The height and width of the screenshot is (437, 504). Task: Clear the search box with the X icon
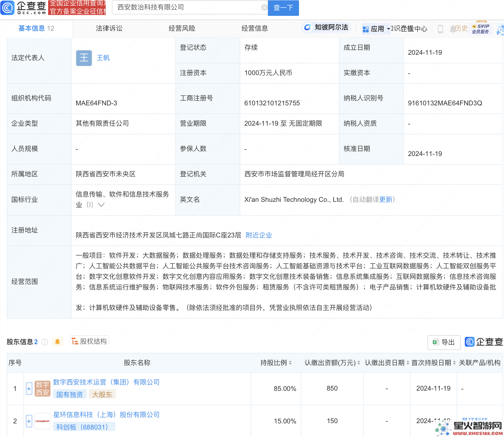[264, 8]
